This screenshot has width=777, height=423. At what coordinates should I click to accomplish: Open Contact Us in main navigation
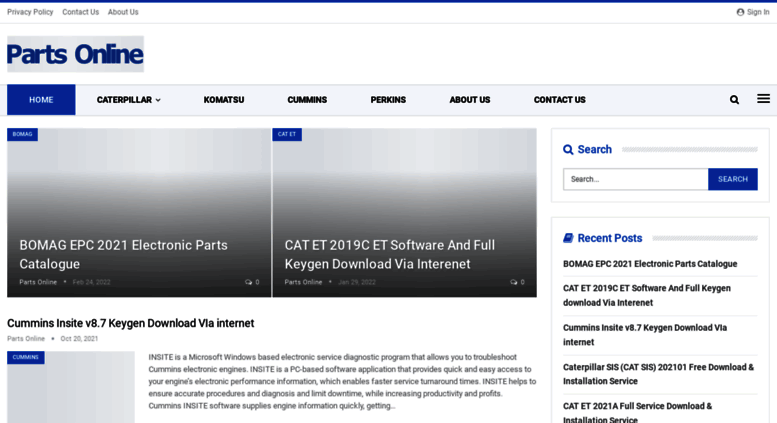tap(559, 100)
